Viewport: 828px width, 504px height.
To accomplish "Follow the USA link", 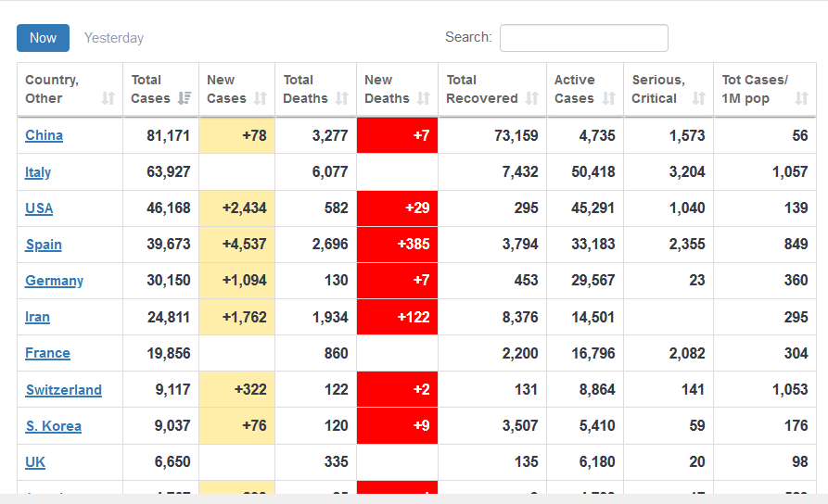I will pos(39,208).
